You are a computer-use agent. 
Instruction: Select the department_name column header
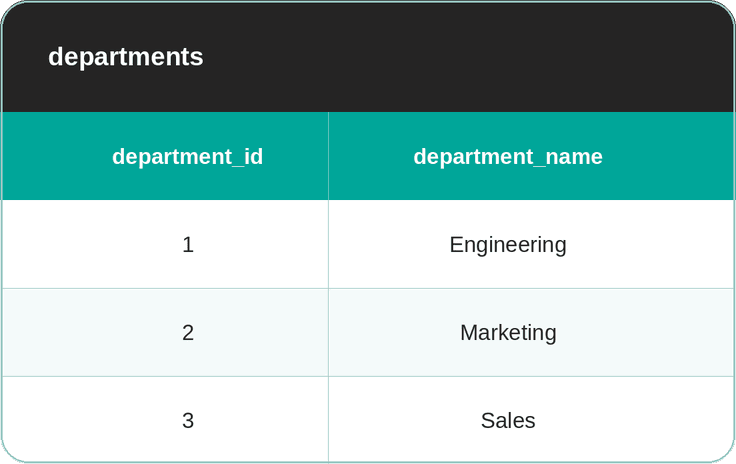[532, 156]
